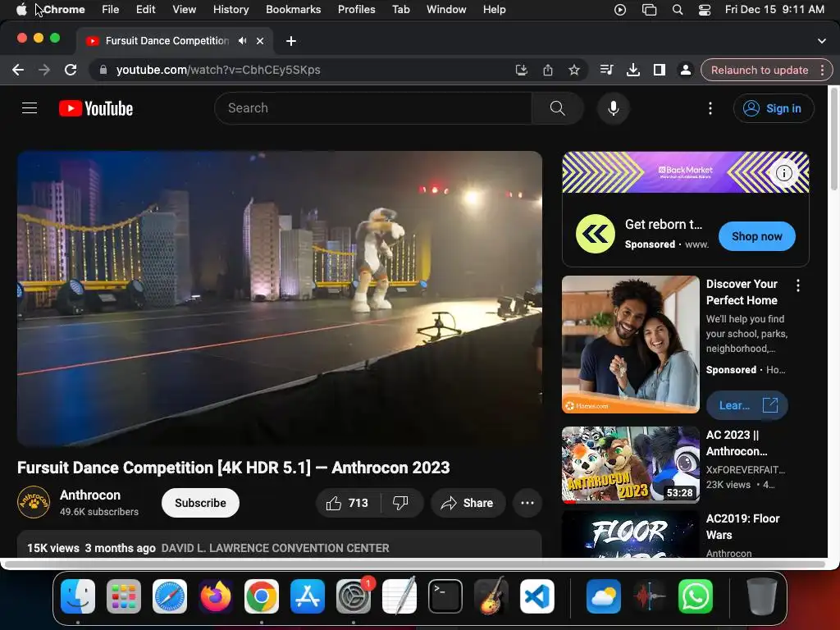Open Chrome media controls icon

click(x=606, y=70)
